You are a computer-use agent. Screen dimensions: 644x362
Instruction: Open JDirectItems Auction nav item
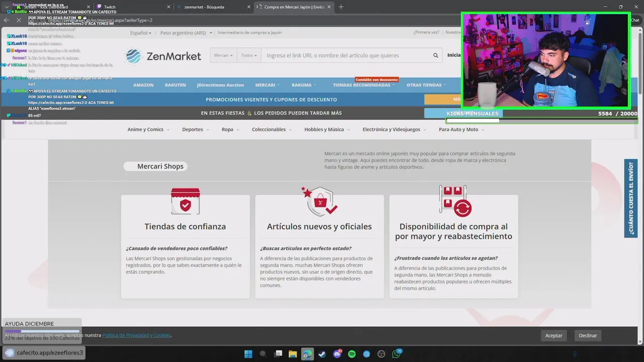tap(220, 85)
